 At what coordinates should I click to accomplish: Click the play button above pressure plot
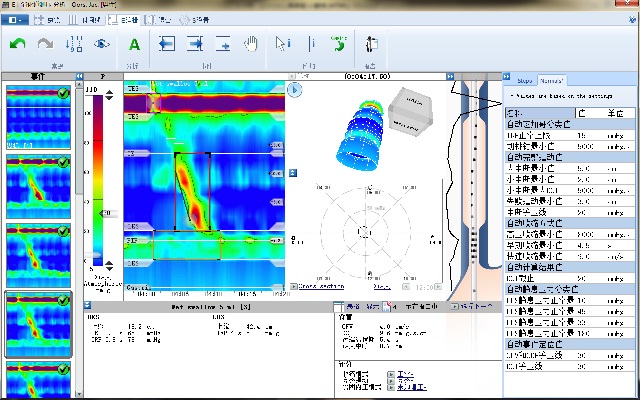click(x=295, y=89)
